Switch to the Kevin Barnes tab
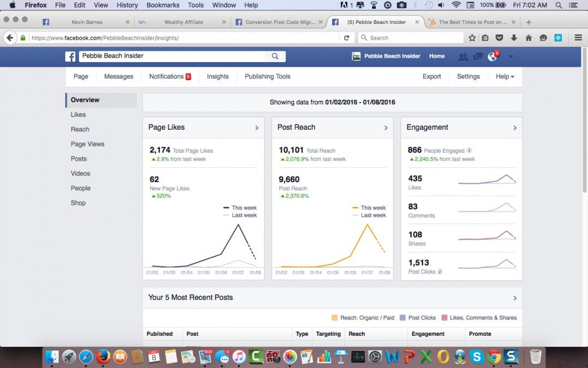 point(87,22)
